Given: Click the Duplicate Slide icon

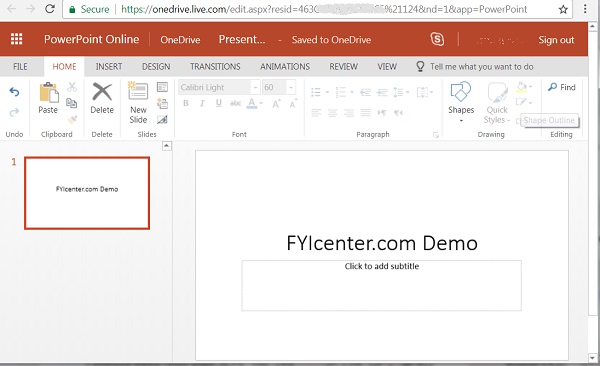Looking at the screenshot, I should click(163, 103).
